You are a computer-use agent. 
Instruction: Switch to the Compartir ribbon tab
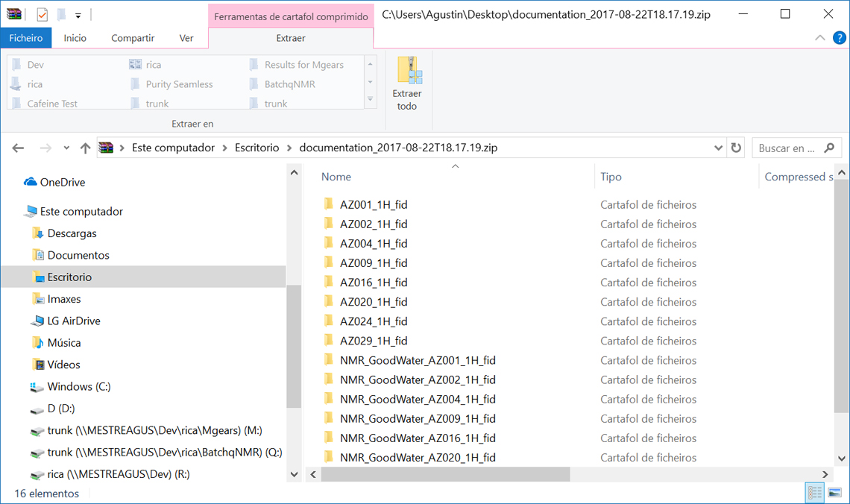pos(133,38)
